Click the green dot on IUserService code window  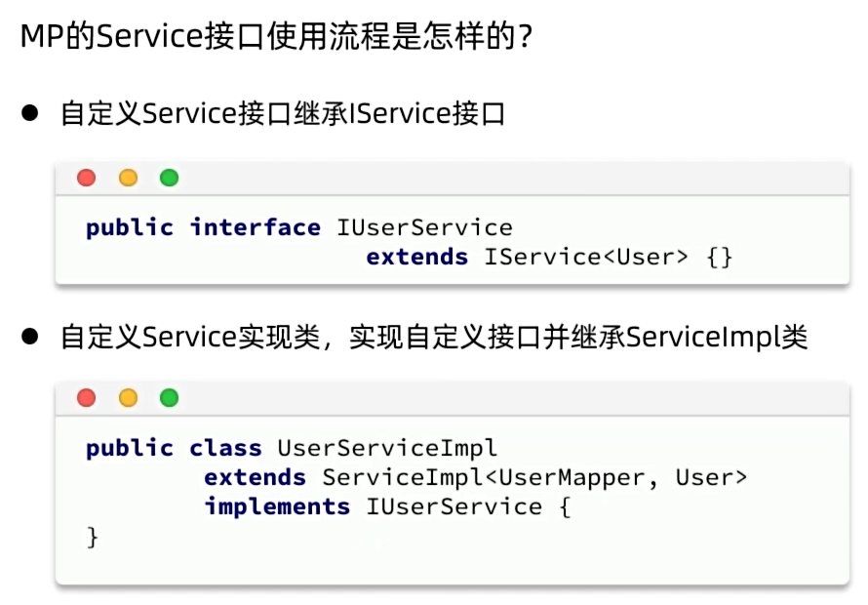tap(170, 178)
